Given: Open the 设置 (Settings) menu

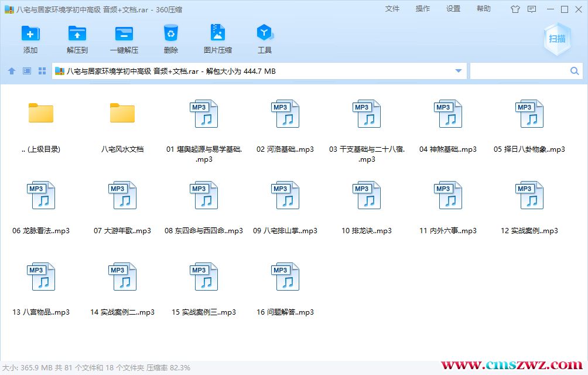Looking at the screenshot, I should pyautogui.click(x=453, y=9).
